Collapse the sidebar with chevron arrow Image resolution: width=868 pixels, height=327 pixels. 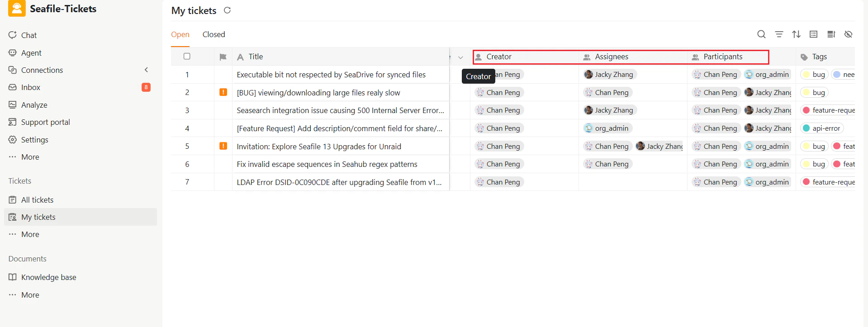[146, 70]
